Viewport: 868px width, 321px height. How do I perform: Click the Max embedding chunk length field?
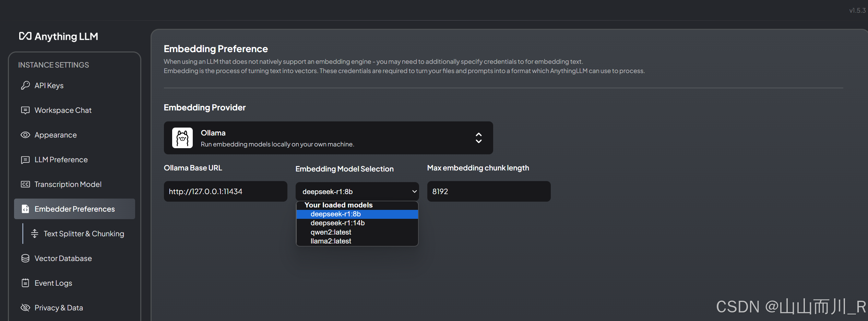click(x=489, y=191)
